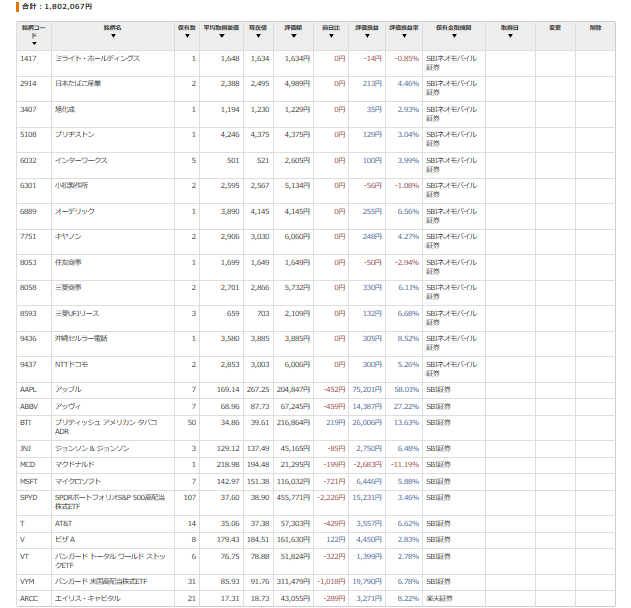Sort by 平均取得単価 using its arrow

(222, 36)
